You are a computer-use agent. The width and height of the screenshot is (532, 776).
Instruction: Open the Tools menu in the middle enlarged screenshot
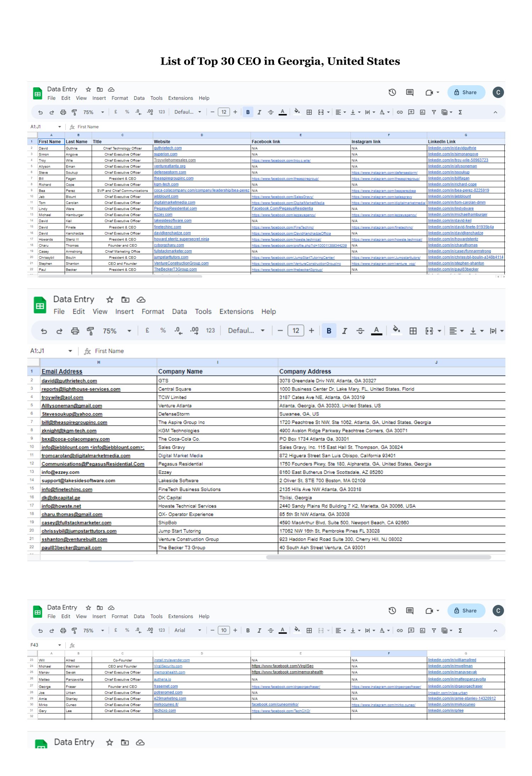(203, 312)
